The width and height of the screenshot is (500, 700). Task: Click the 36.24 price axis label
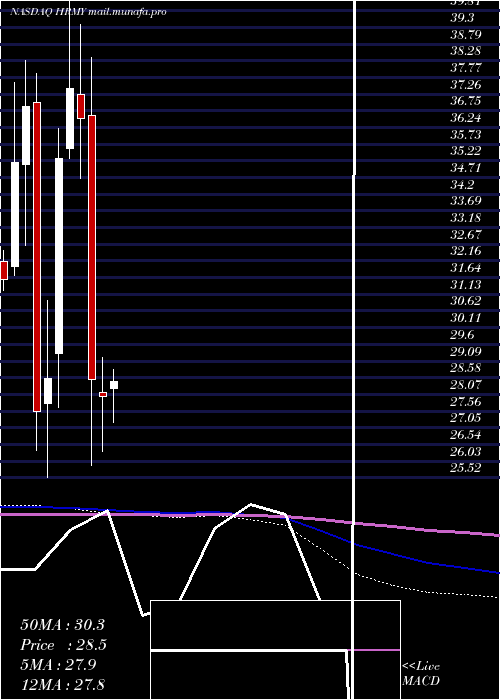466,117
